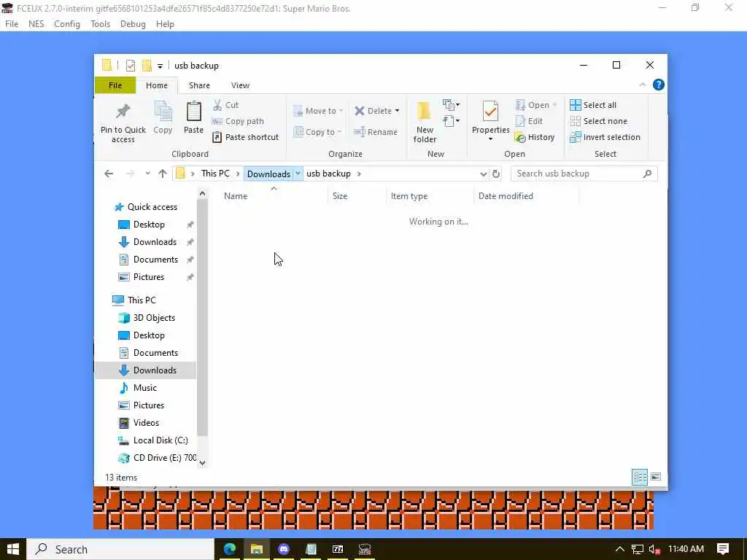747x560 pixels.
Task: Sort by Date modified column
Action: pyautogui.click(x=506, y=195)
